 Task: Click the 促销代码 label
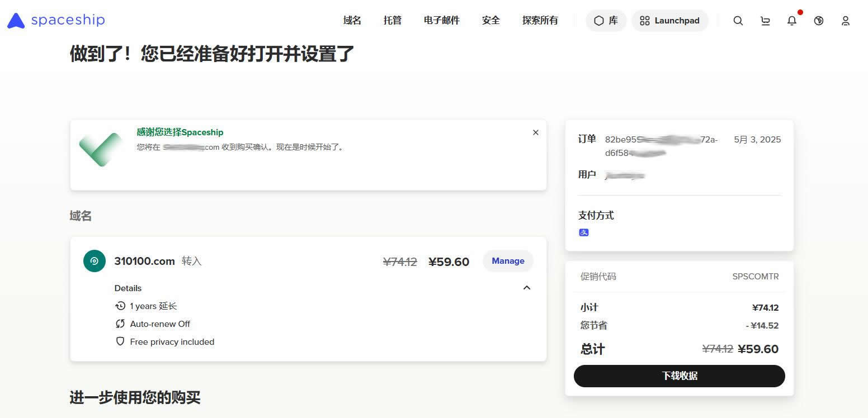pyautogui.click(x=598, y=277)
